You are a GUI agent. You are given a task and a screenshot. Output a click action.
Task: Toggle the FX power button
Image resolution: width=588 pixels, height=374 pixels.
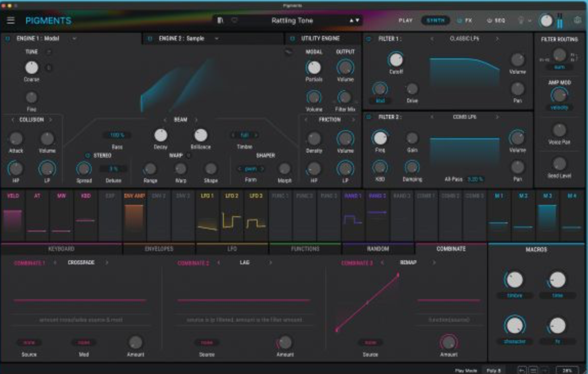(x=459, y=20)
